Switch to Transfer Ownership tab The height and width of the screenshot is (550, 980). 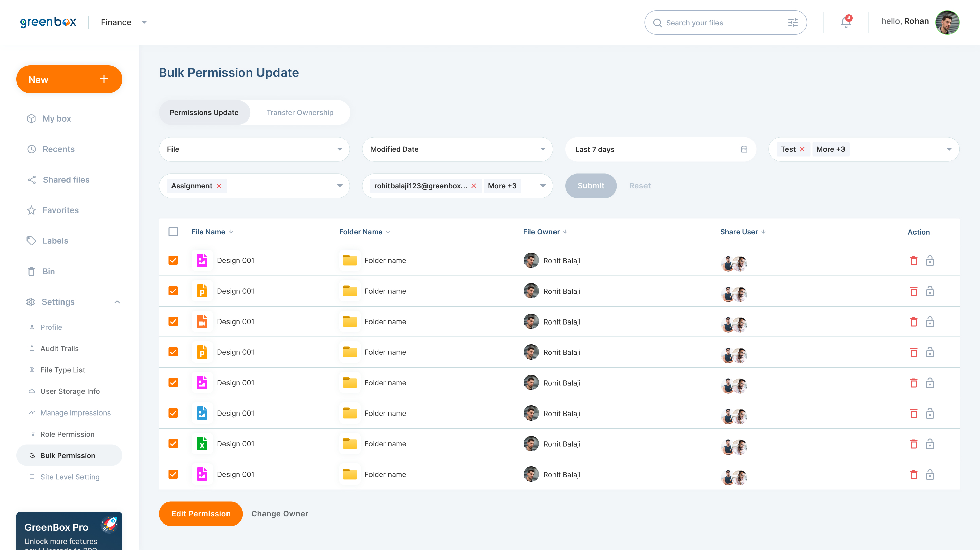[x=300, y=113]
